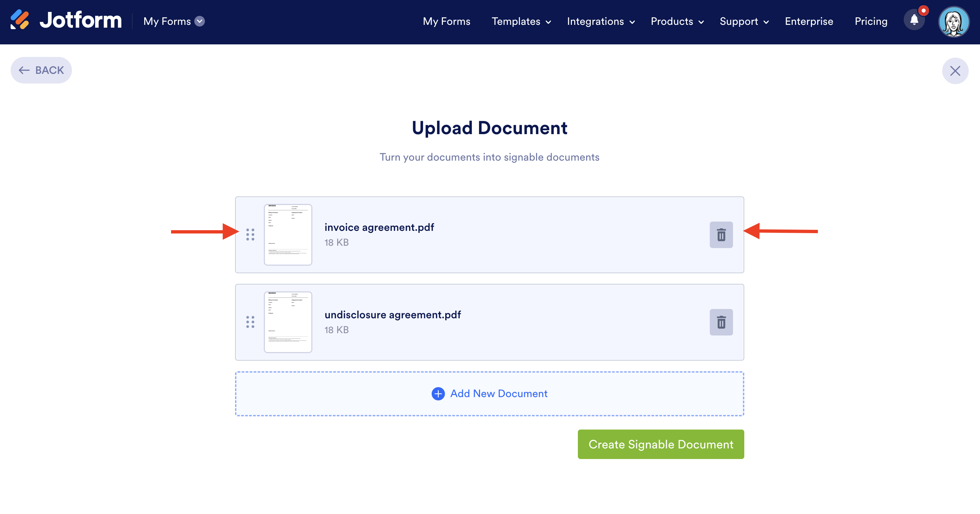Expand the Integrations menu
980x514 pixels.
click(601, 21)
